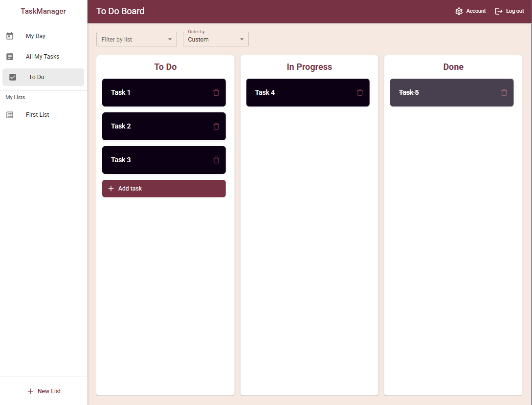532x405 pixels.
Task: Click the Account gear icon
Action: (459, 11)
